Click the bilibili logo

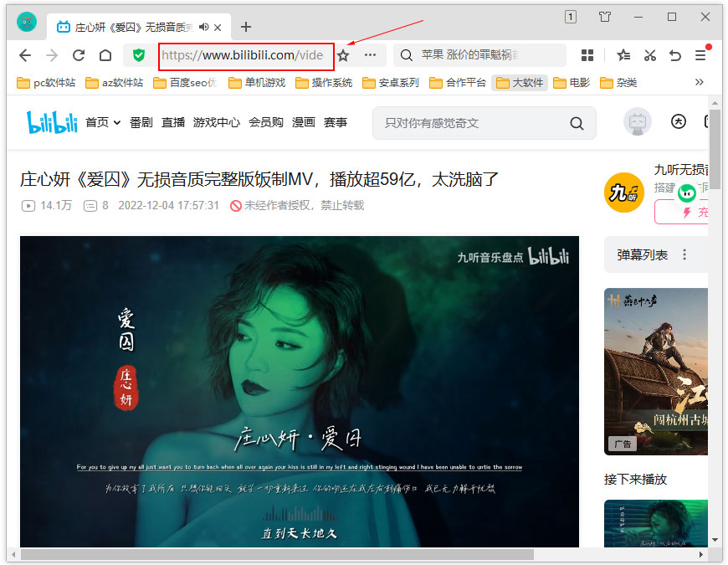coord(52,122)
